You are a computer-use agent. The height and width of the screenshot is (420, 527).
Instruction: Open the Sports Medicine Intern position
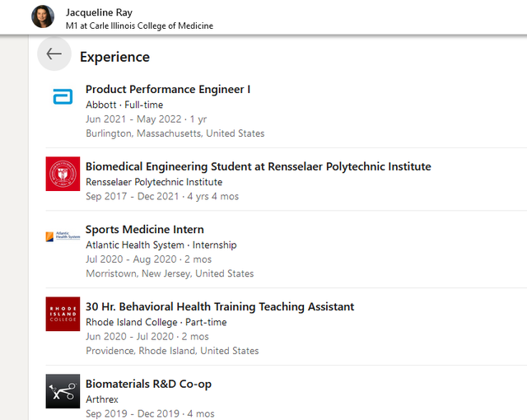pos(145,230)
